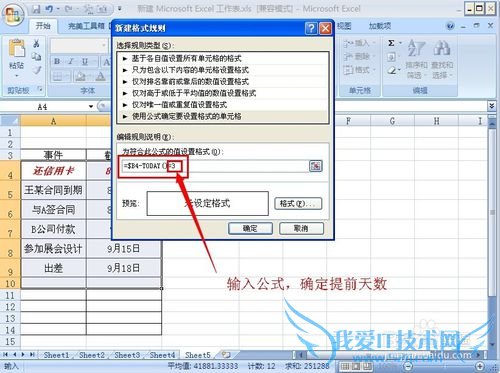The height and width of the screenshot is (373, 500).
Task: Apply the font color letter A
Action: click(100, 77)
